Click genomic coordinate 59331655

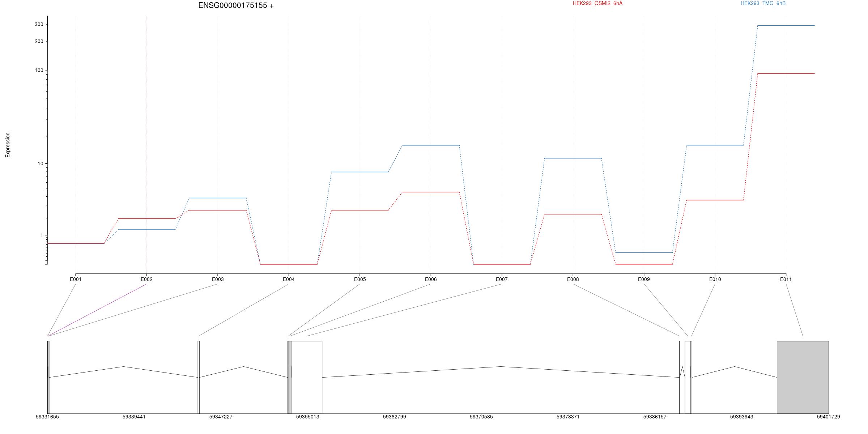click(x=47, y=417)
